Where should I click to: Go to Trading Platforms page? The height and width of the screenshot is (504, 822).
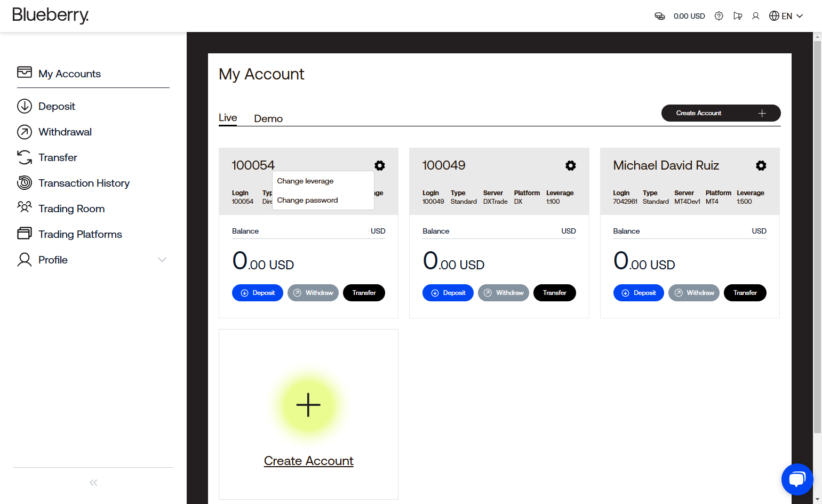(x=80, y=234)
